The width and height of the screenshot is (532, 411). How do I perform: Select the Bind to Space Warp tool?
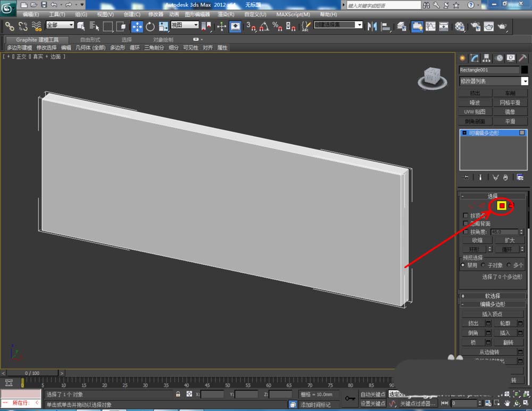(x=36, y=26)
